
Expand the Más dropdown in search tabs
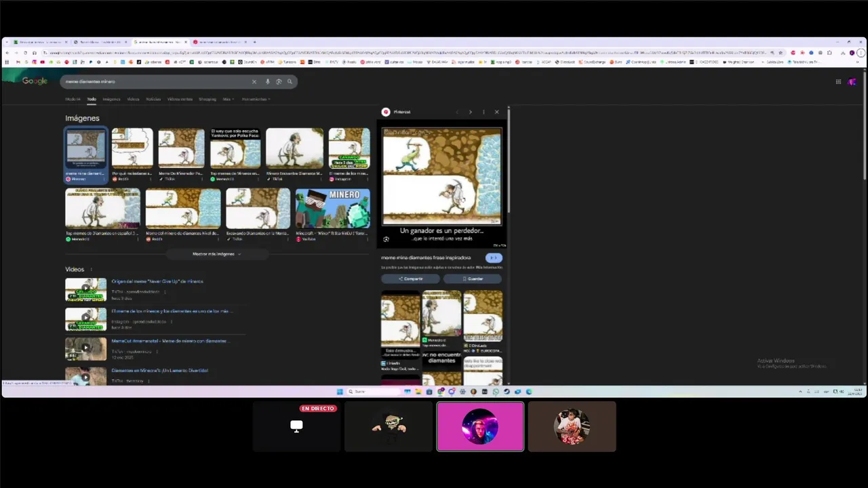tap(228, 99)
